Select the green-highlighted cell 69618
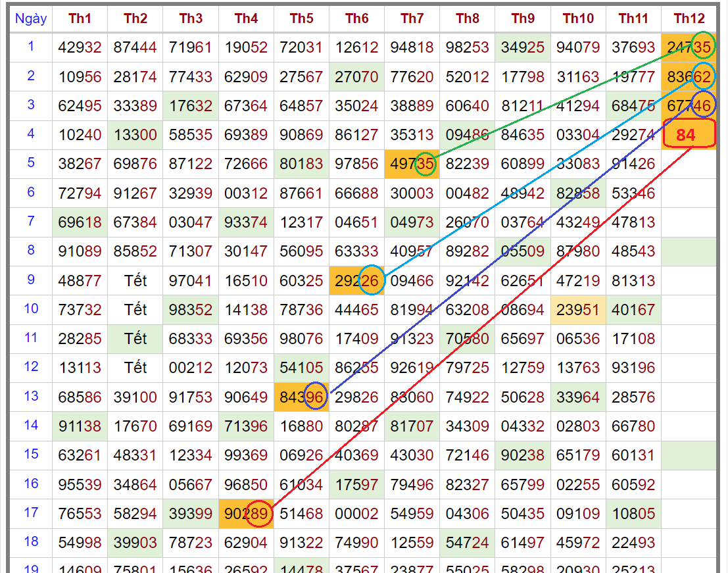The height and width of the screenshot is (573, 728). [80, 222]
